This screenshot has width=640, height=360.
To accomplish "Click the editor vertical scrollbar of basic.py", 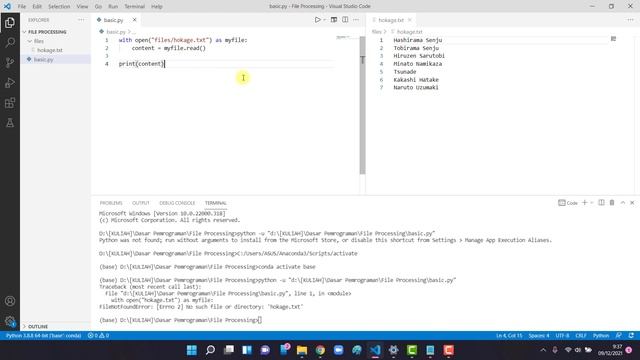I will click(362, 105).
